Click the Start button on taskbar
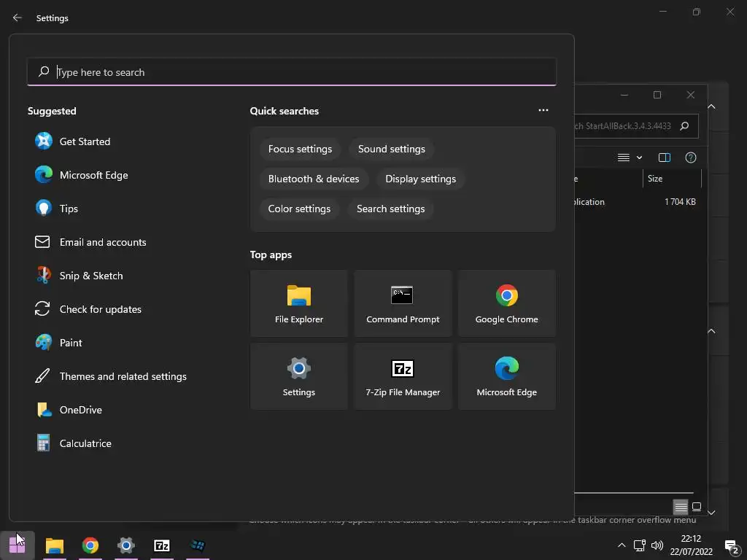Screen dimensions: 747x560 (18, 545)
